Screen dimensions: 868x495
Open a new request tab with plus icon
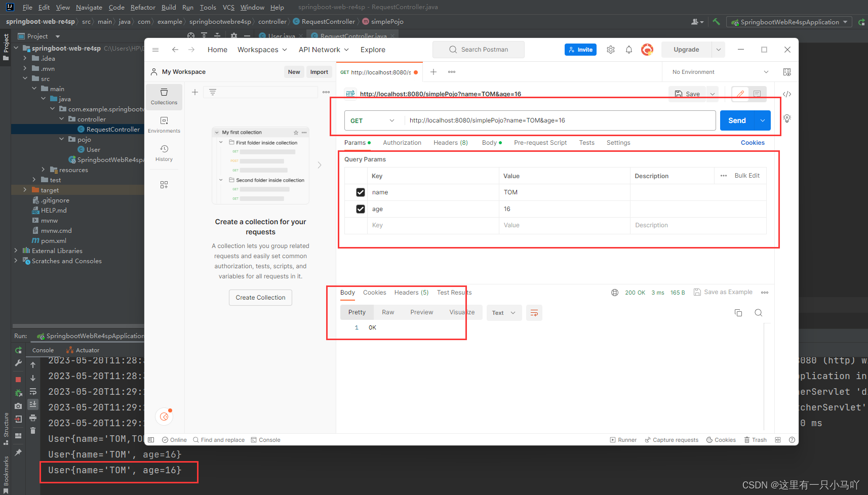click(433, 72)
